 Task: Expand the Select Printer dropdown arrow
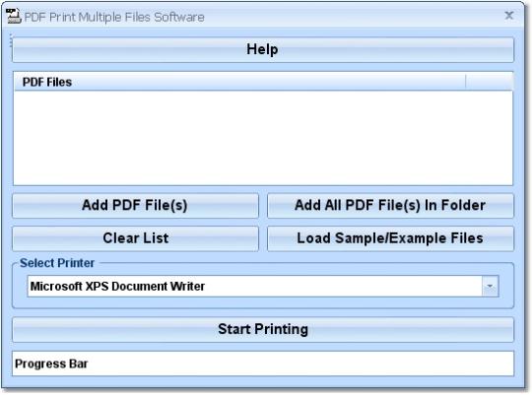[x=490, y=286]
